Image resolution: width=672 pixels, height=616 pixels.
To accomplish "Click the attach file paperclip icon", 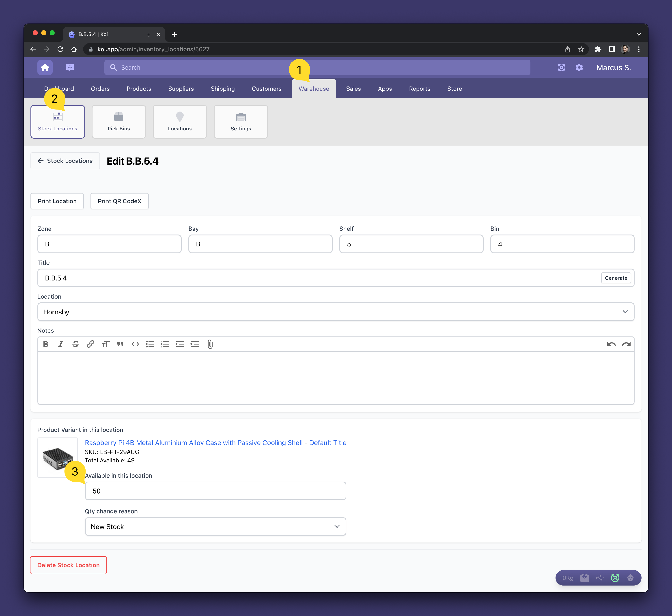I will pyautogui.click(x=210, y=344).
